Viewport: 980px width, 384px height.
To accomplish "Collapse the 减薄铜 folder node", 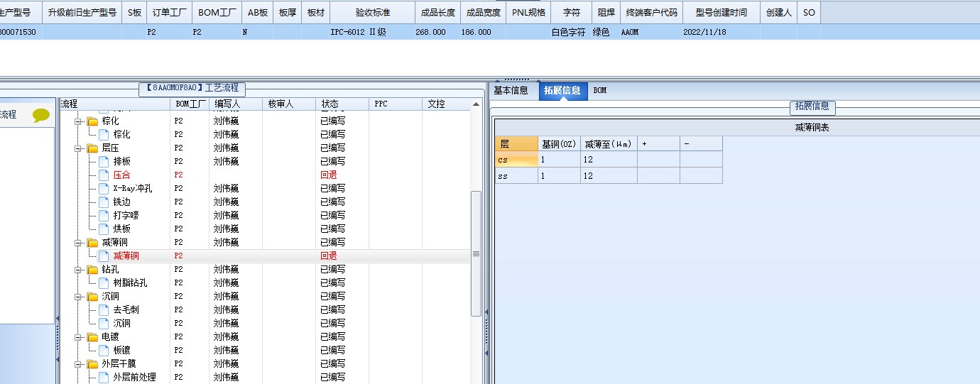I will click(x=80, y=243).
